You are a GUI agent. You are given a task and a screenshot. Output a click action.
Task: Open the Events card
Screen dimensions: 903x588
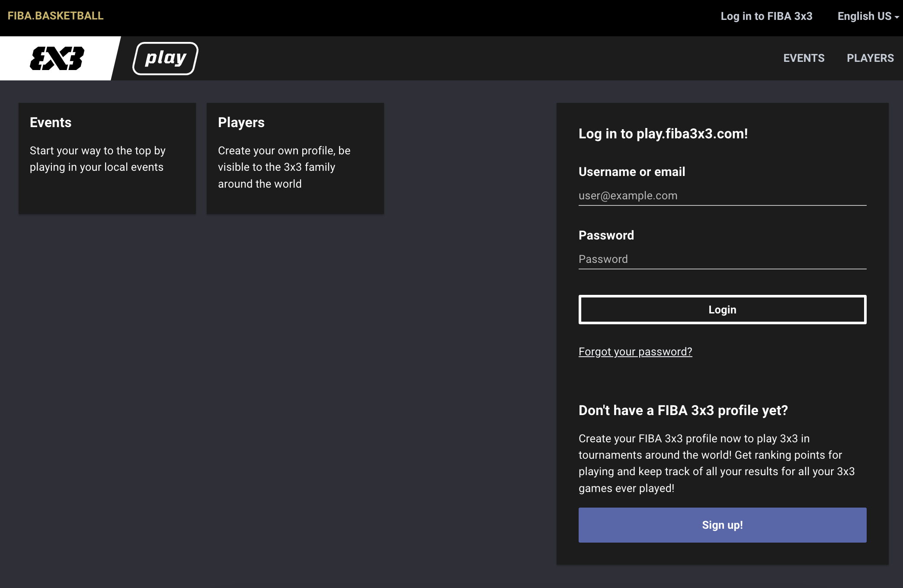(107, 158)
